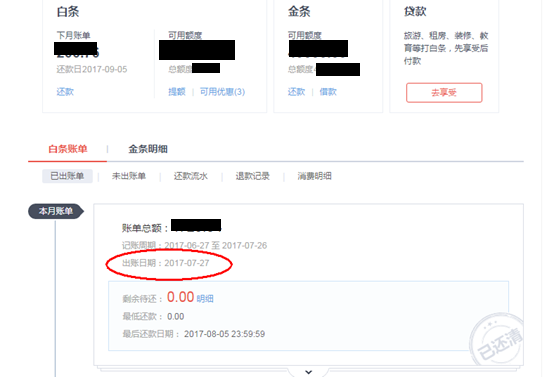Click the 贷款 card heading
Image resolution: width=554 pixels, height=377 pixels.
click(415, 12)
